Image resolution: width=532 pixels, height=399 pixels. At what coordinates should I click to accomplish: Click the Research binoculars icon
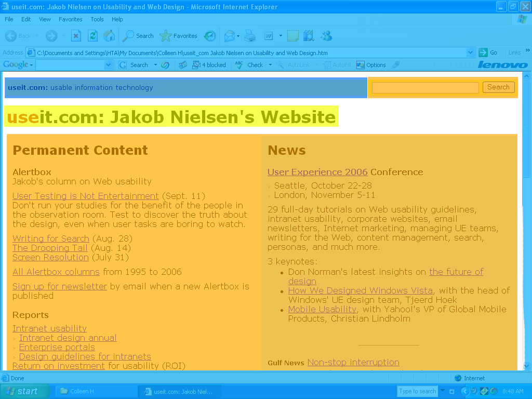309,36
